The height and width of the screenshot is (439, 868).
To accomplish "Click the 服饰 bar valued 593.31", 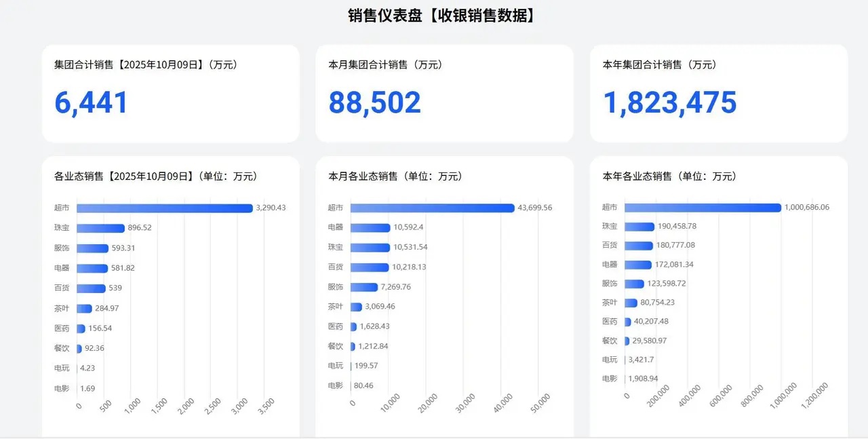I will coord(92,248).
